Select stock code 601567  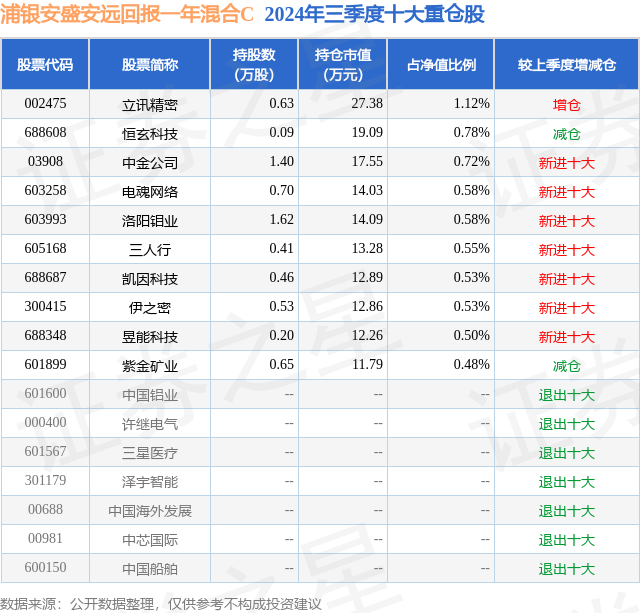tap(45, 451)
